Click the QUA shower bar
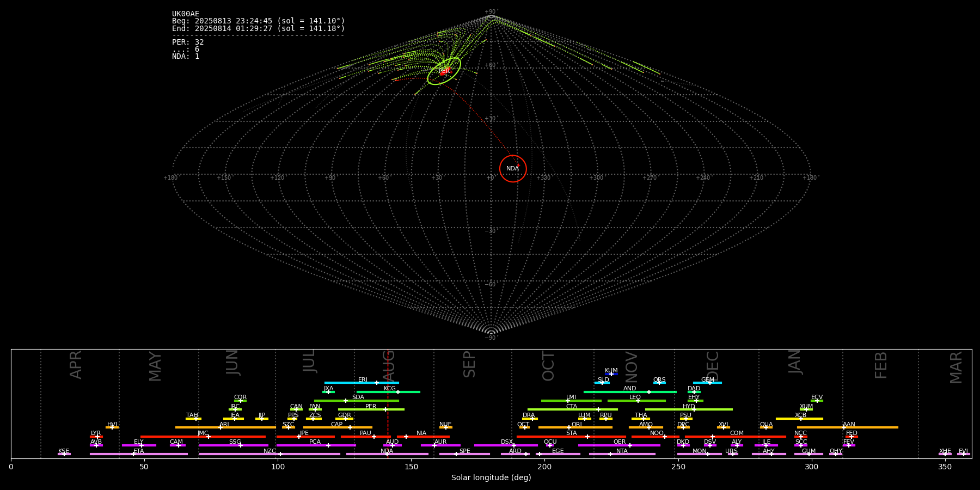The width and height of the screenshot is (980, 490). click(766, 427)
